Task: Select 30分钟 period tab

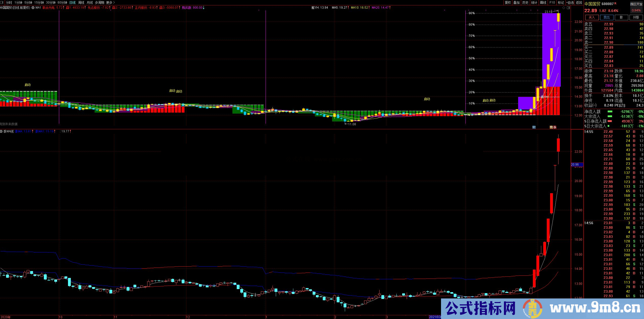Action: click(51, 3)
